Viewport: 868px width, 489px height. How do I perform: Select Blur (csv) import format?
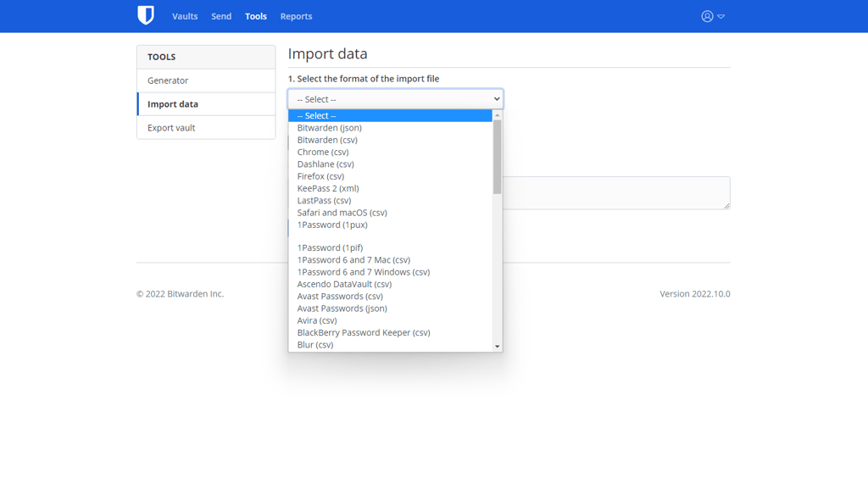[x=390, y=345]
